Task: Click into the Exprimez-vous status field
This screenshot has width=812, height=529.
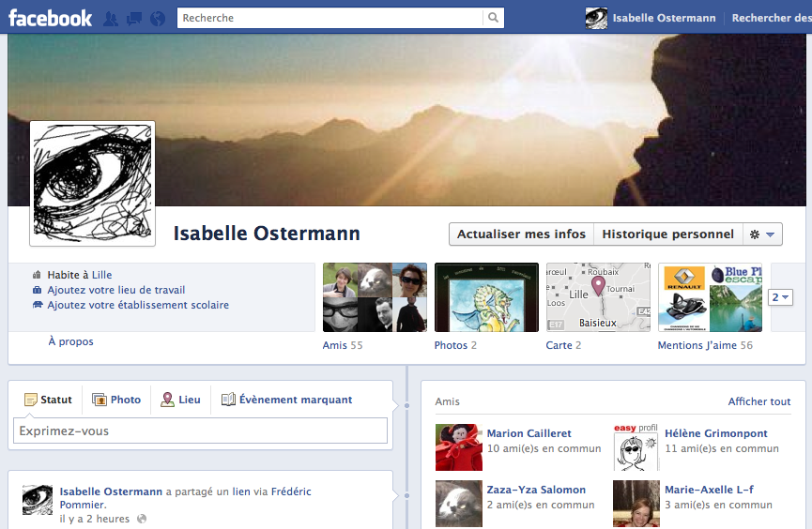Action: point(200,431)
